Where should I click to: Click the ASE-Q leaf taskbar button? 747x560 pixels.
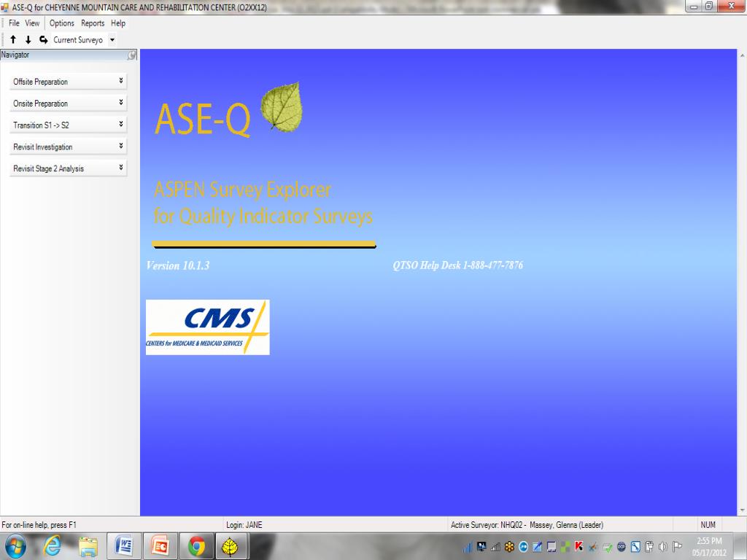[231, 546]
